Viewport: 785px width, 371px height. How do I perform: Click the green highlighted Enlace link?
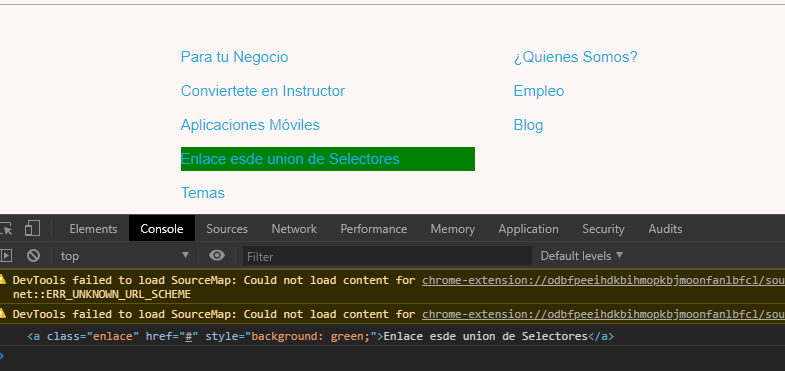pyautogui.click(x=290, y=159)
